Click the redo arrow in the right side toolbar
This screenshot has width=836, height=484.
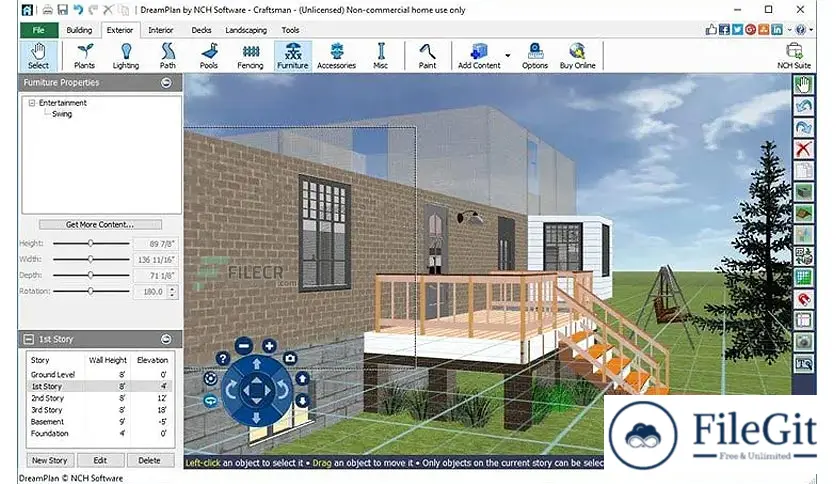coord(803,128)
